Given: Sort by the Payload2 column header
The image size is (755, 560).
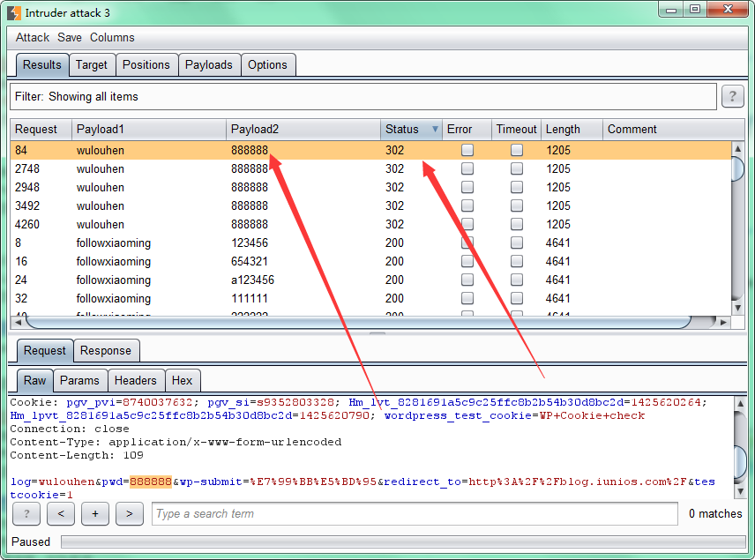Looking at the screenshot, I should (303, 129).
